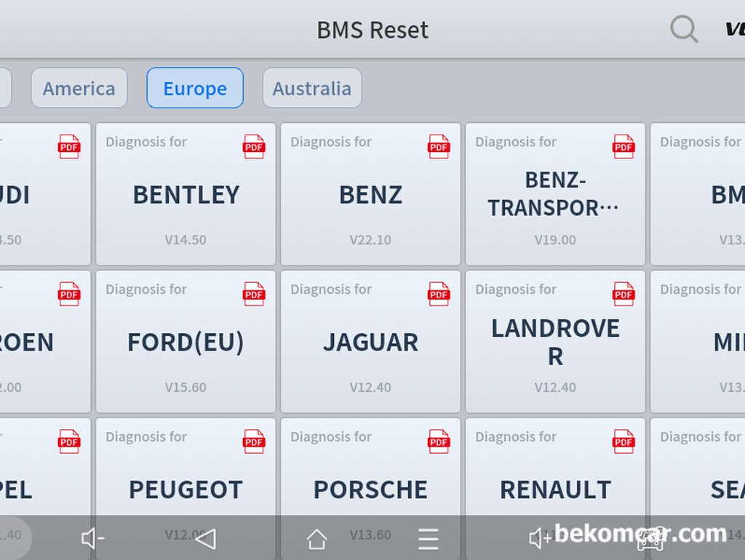Viewport: 745px width, 560px height.
Task: Open the JAGUAR PDF manual icon
Action: tap(439, 294)
